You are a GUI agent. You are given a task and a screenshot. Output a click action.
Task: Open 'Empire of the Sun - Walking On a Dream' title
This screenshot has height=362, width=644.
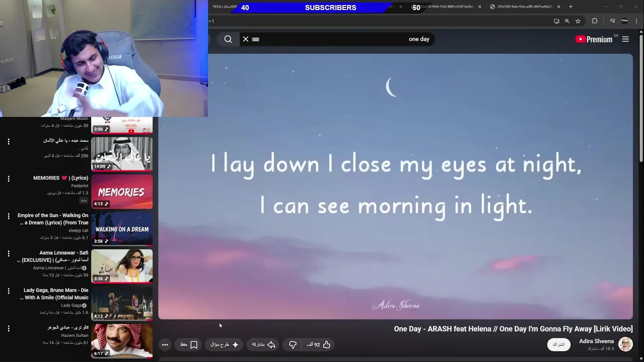click(x=53, y=219)
